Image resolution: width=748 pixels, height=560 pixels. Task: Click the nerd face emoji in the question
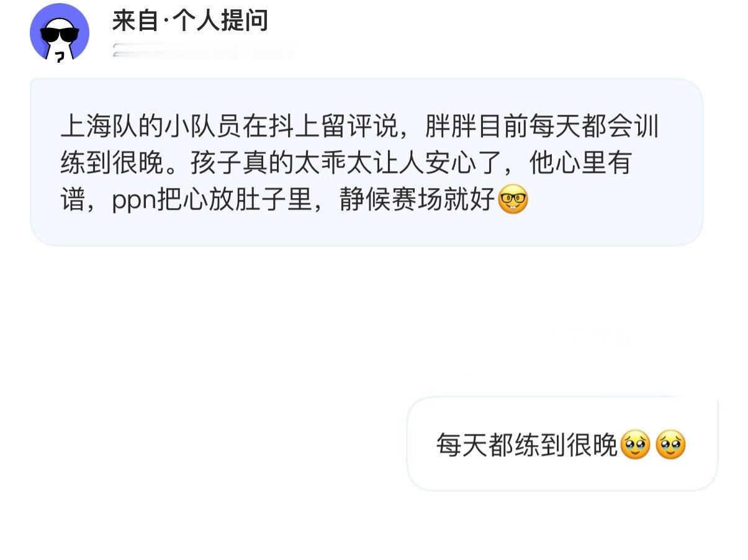513,200
